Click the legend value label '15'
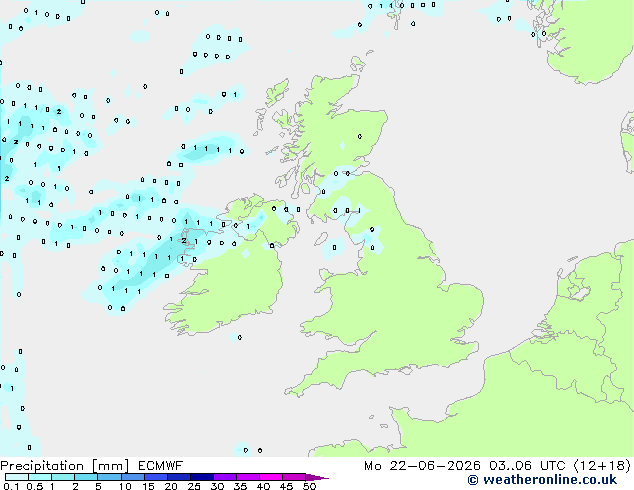This screenshot has height=490, width=634. [148, 486]
